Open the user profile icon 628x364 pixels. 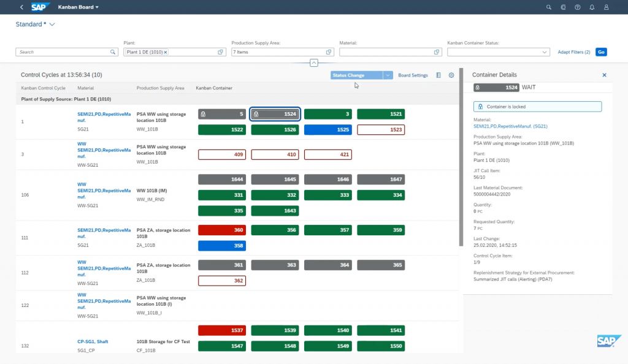pyautogui.click(x=606, y=7)
